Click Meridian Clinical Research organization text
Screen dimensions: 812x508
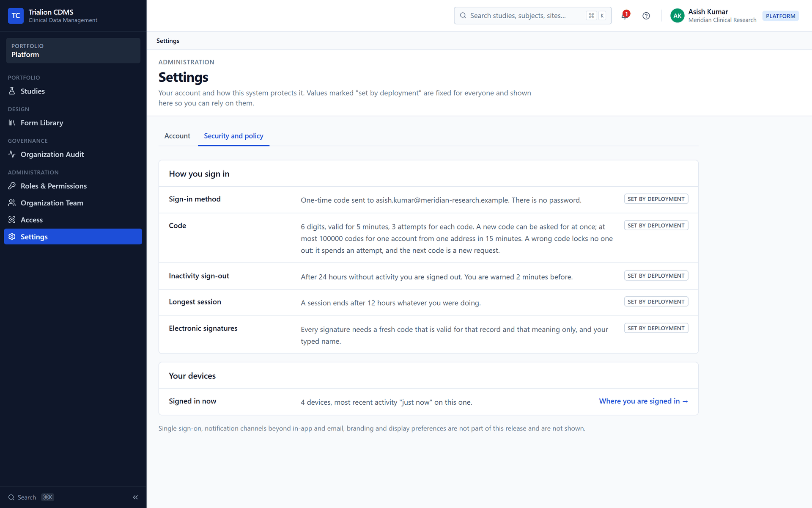coord(722,20)
